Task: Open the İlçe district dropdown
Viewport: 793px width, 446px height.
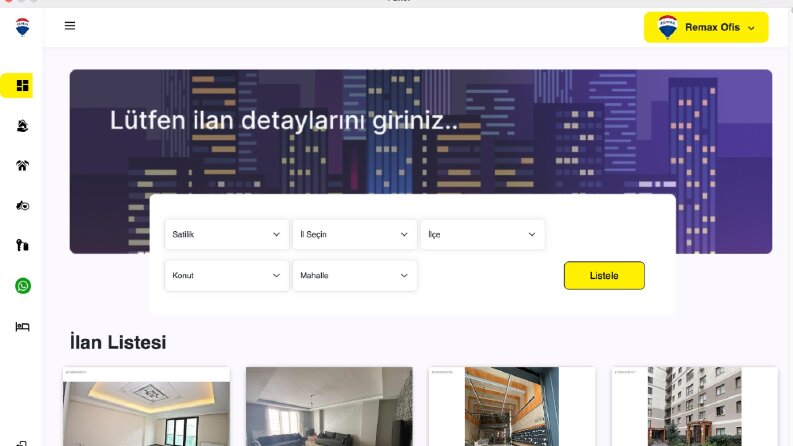Action: (482, 234)
